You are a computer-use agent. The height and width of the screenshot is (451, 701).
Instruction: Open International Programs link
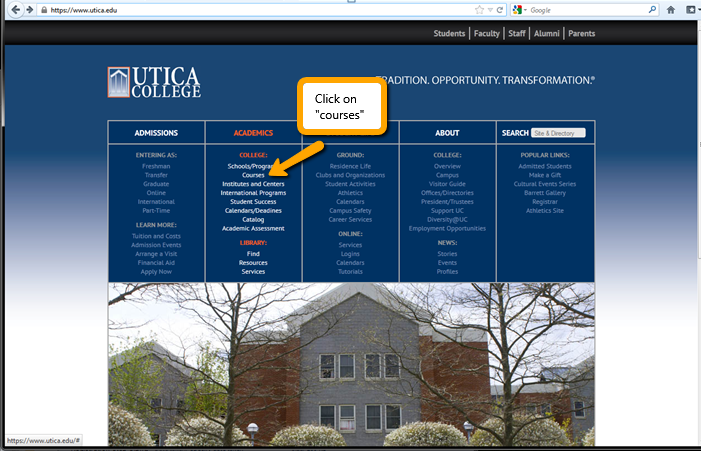(x=253, y=193)
